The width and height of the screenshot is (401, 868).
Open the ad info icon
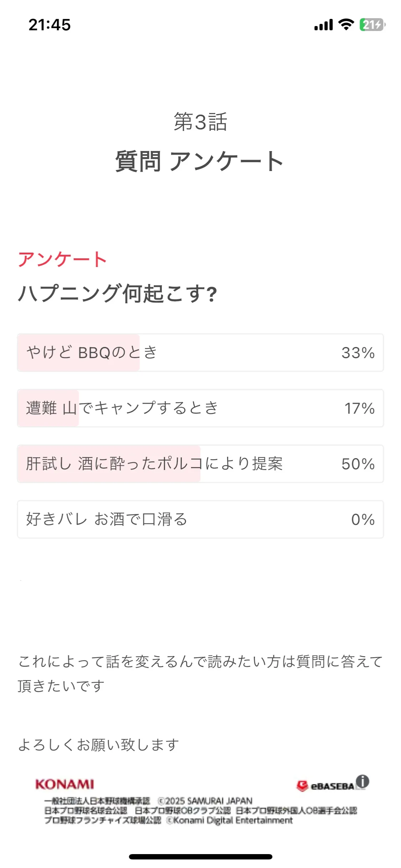point(363,781)
